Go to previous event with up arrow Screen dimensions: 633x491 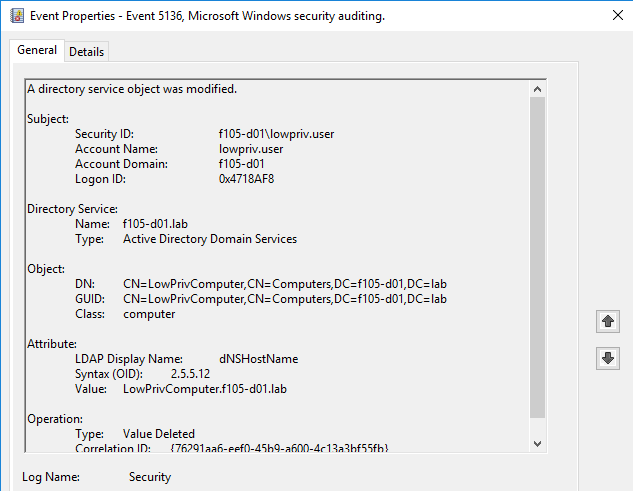[x=606, y=322]
